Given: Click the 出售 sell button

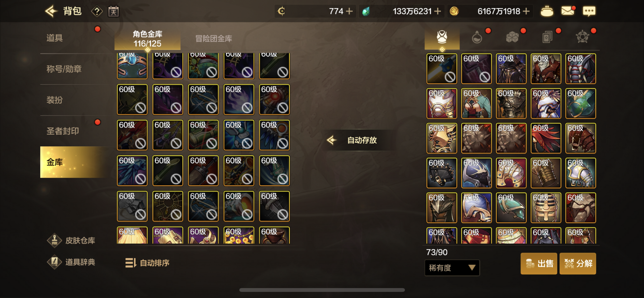Looking at the screenshot, I should coord(539,263).
